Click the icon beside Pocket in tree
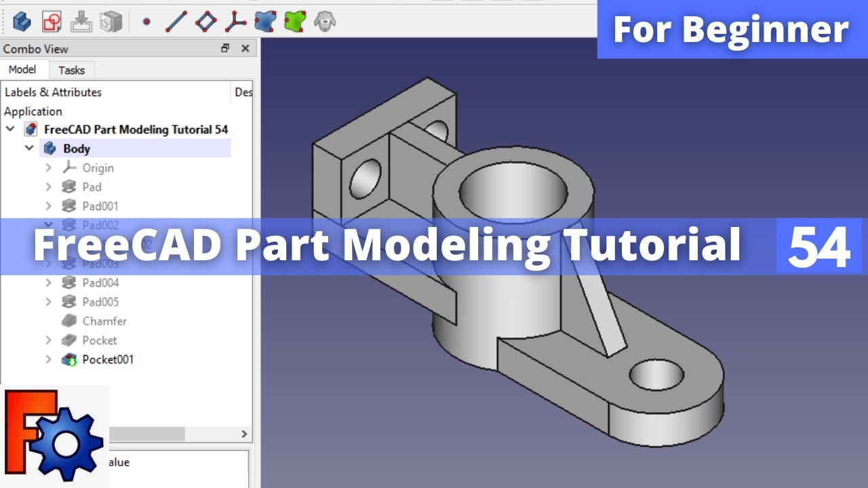The width and height of the screenshot is (868, 488). (x=68, y=340)
